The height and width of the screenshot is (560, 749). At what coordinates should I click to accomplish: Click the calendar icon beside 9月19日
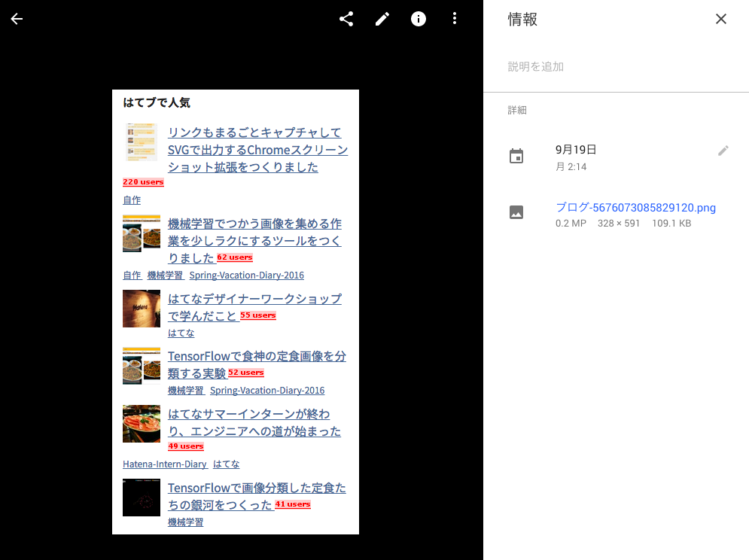coord(516,157)
